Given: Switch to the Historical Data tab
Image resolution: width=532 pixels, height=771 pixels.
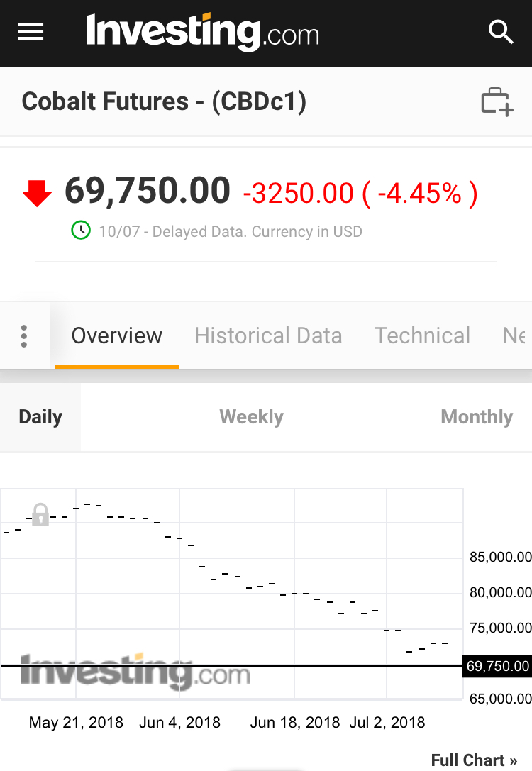Looking at the screenshot, I should (268, 335).
